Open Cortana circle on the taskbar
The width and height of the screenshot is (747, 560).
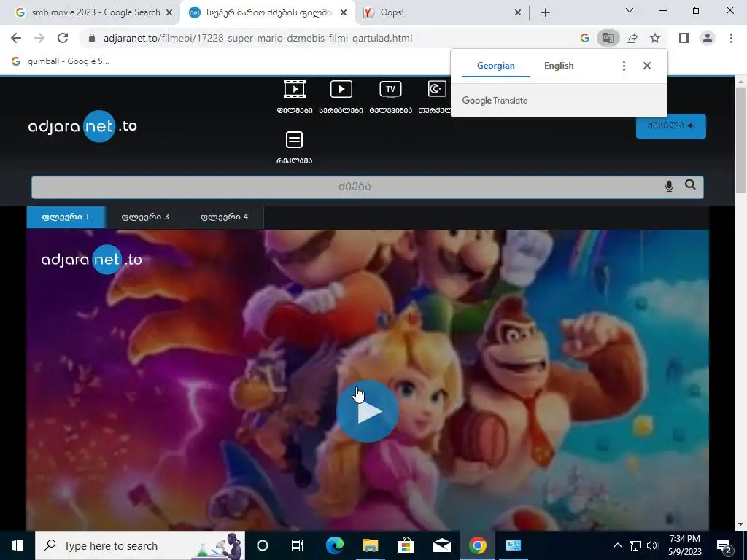tap(263, 545)
